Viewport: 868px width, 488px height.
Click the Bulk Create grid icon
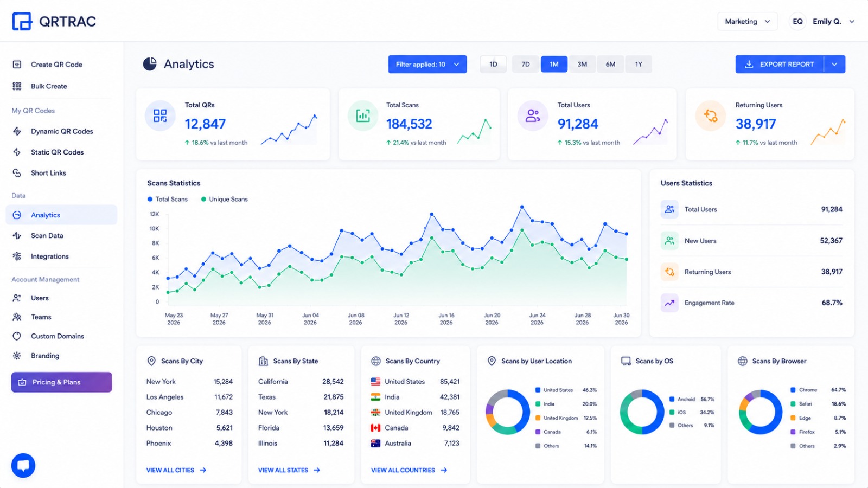[17, 86]
